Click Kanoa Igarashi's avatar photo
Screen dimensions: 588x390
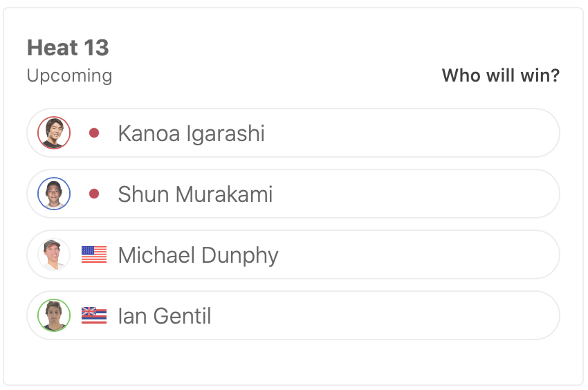[54, 133]
